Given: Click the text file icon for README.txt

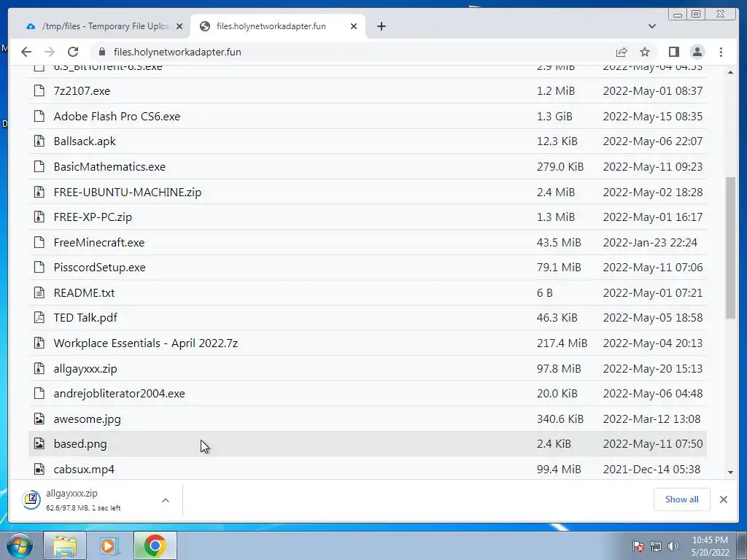Looking at the screenshot, I should 39,292.
